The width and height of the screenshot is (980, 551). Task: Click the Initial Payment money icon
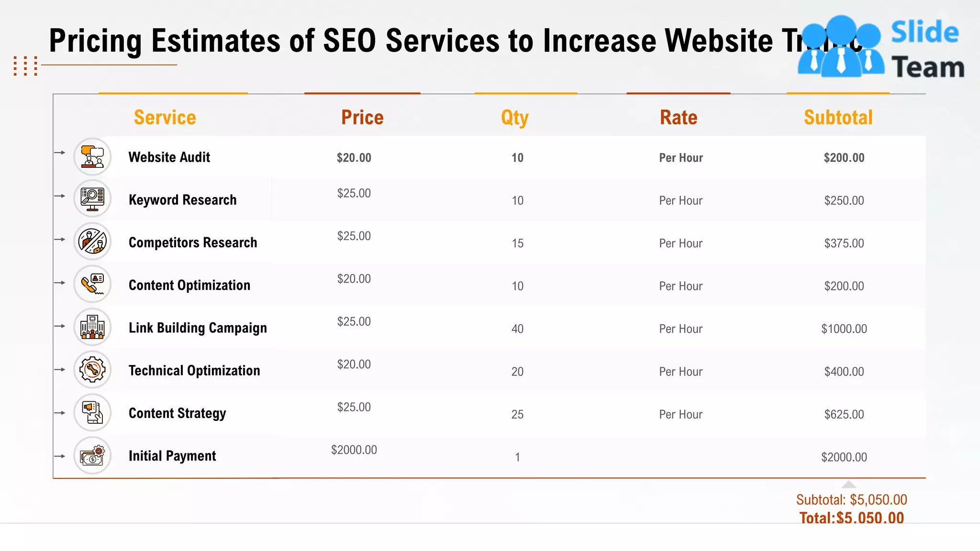[x=92, y=455]
